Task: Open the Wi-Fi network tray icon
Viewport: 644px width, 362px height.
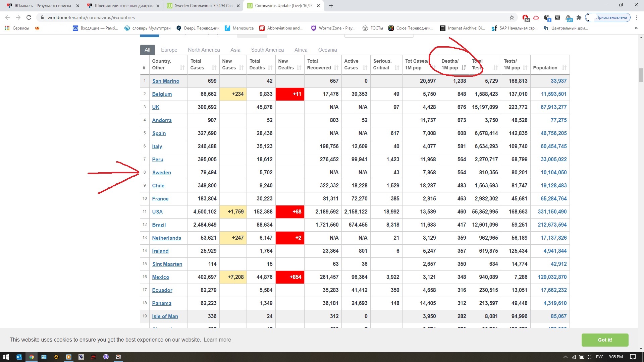Action: 574,357
